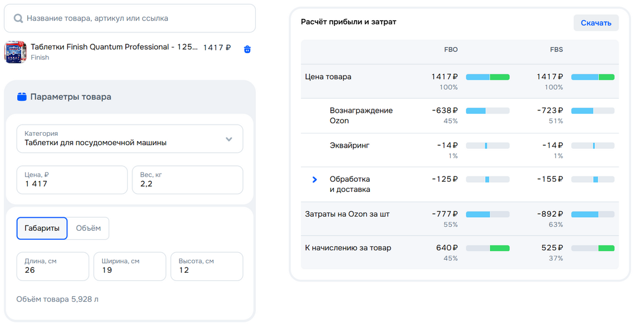Delete the Finish Quantum product with trash icon

click(247, 49)
